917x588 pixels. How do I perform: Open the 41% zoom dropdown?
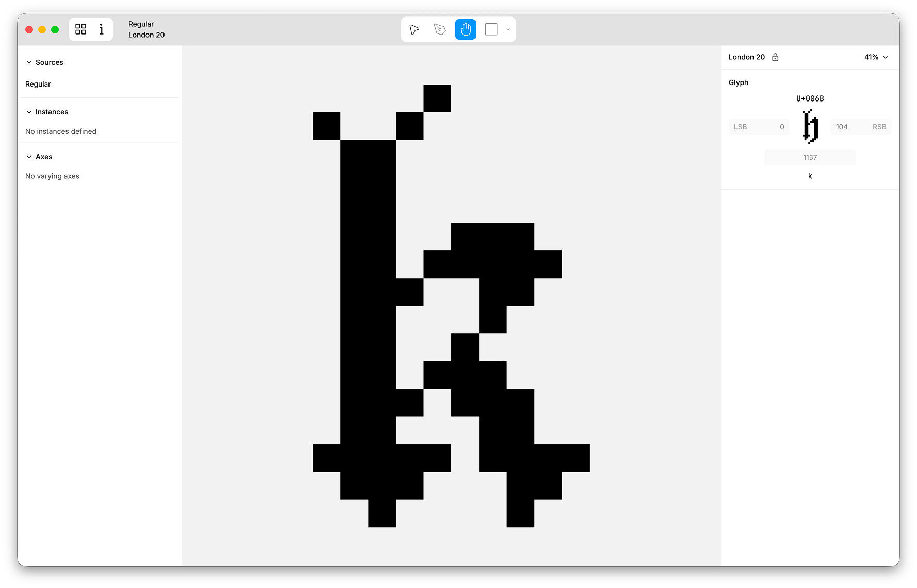click(x=876, y=57)
